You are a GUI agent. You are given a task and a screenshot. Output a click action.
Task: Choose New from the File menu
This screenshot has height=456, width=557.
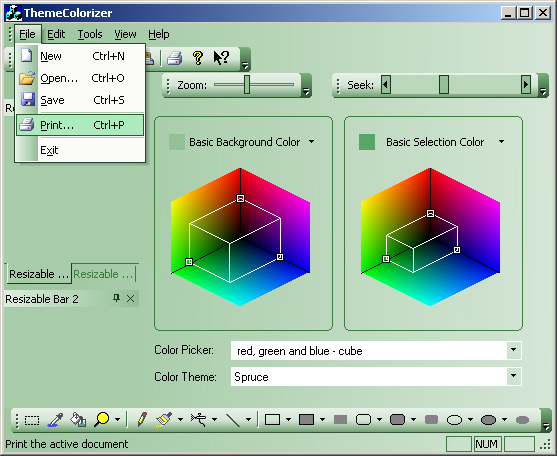click(x=80, y=56)
